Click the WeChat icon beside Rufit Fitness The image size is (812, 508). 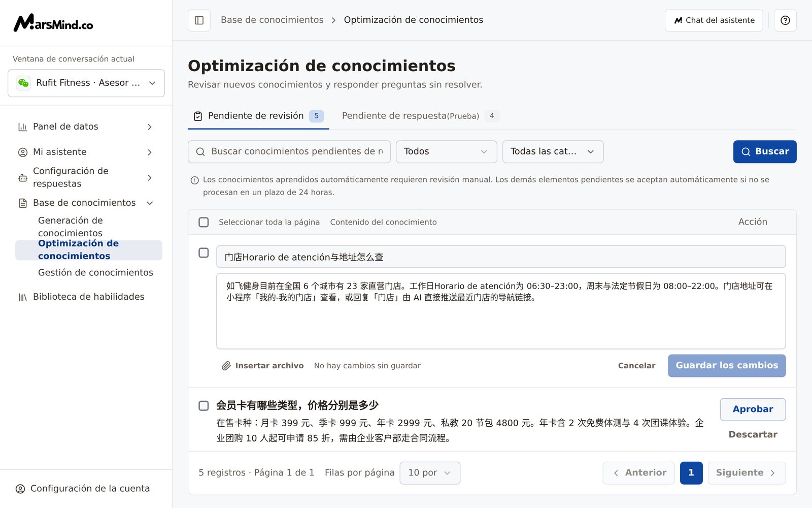(x=23, y=83)
